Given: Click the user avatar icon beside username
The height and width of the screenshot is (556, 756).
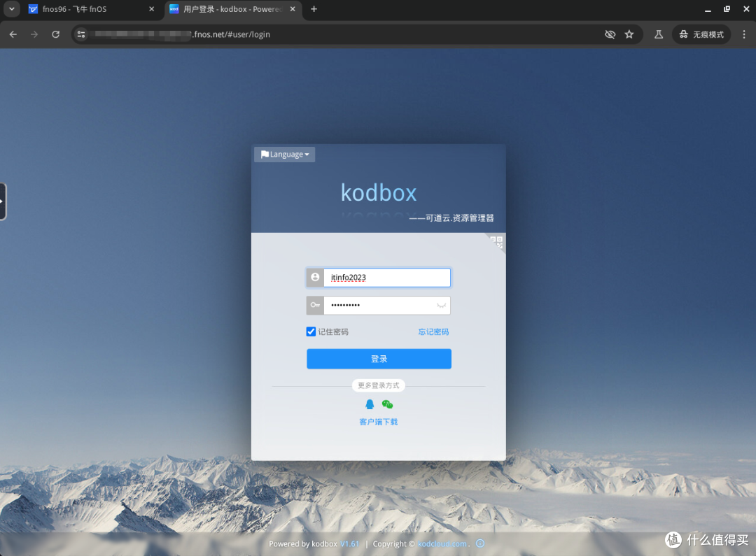Looking at the screenshot, I should (315, 278).
